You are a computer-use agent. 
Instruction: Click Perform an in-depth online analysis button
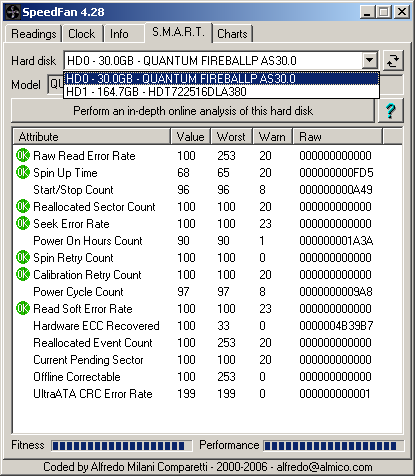[193, 111]
